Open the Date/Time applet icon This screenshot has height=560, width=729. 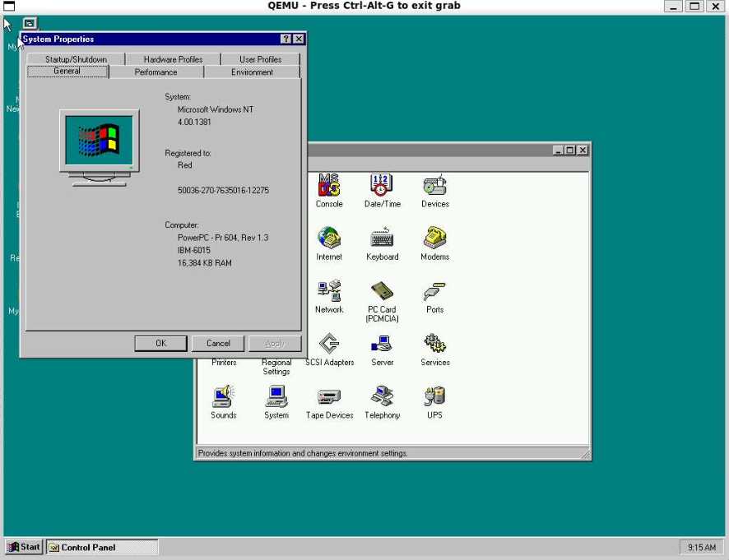[381, 185]
